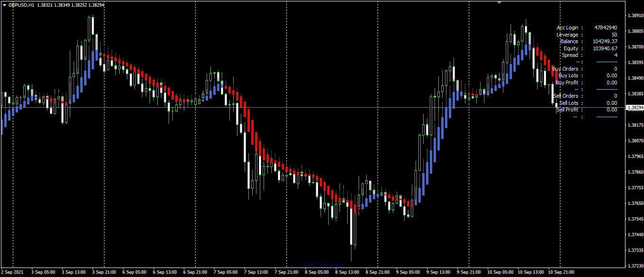Viewport: 644px width, 277px height.
Task: Click the 1.37755 price scale label
Action: click(x=635, y=188)
